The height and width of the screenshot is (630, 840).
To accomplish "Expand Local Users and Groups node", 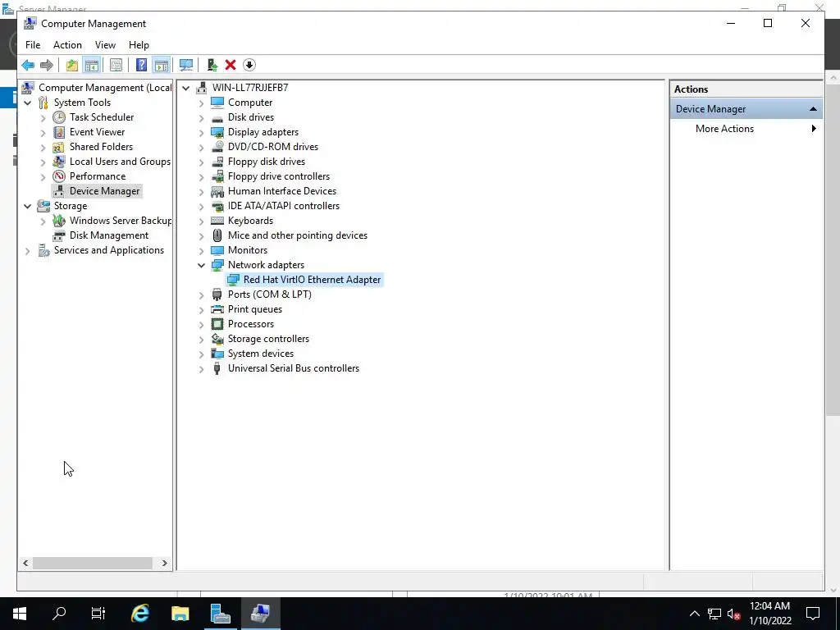I will click(x=43, y=162).
